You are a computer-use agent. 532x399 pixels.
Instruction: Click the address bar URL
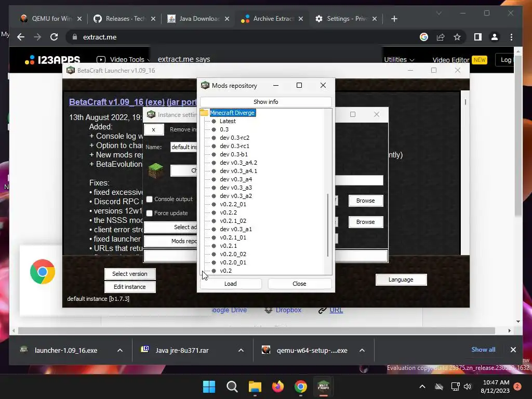tap(100, 37)
